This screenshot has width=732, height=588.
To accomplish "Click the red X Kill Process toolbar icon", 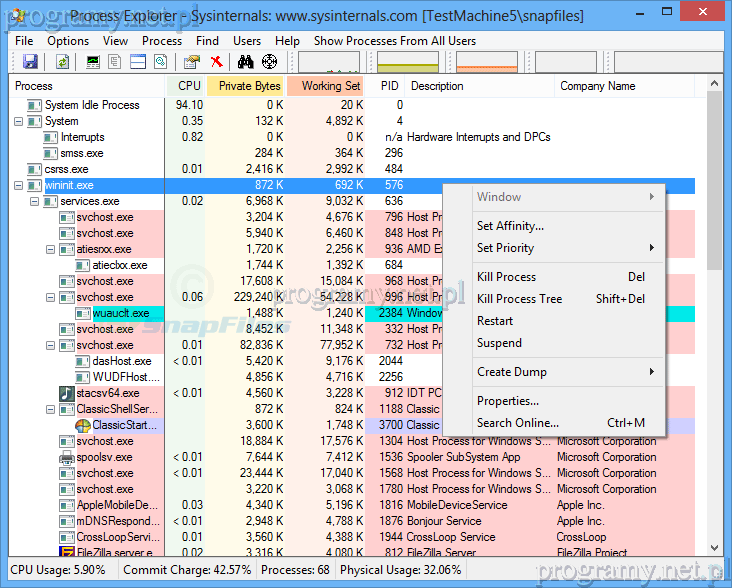I will (x=216, y=62).
